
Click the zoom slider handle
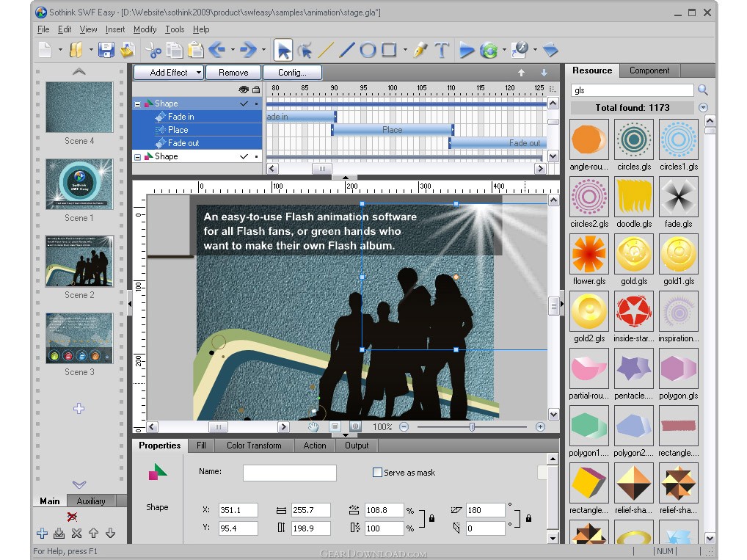pos(472,426)
